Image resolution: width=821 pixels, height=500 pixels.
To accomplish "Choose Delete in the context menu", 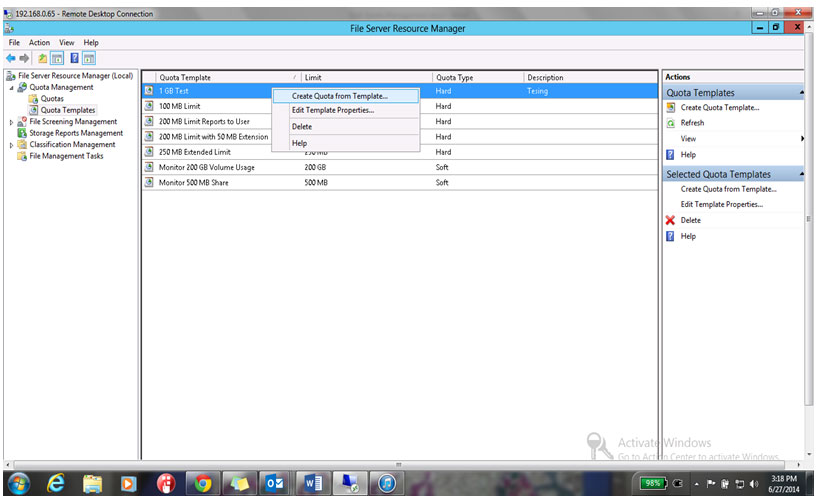I will [x=346, y=127].
